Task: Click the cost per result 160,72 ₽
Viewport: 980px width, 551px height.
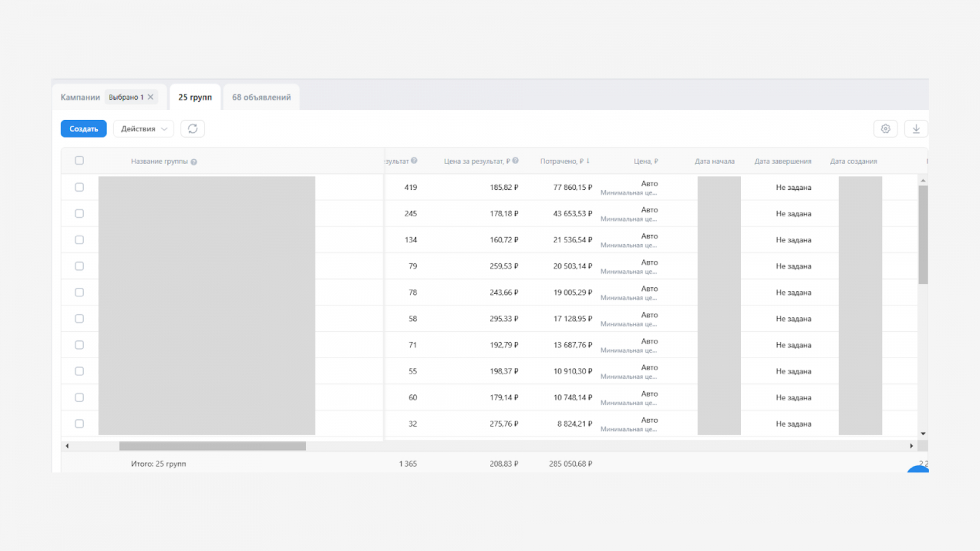Action: [504, 240]
